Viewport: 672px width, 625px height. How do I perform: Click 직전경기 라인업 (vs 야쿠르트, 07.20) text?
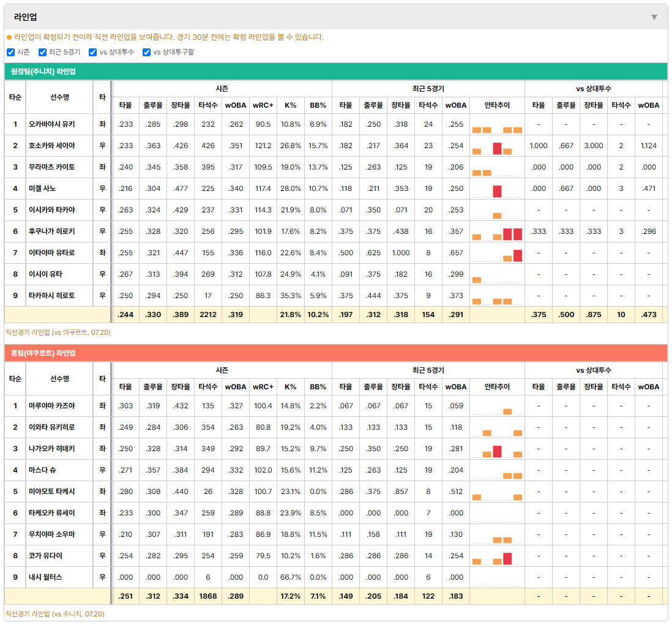click(58, 332)
